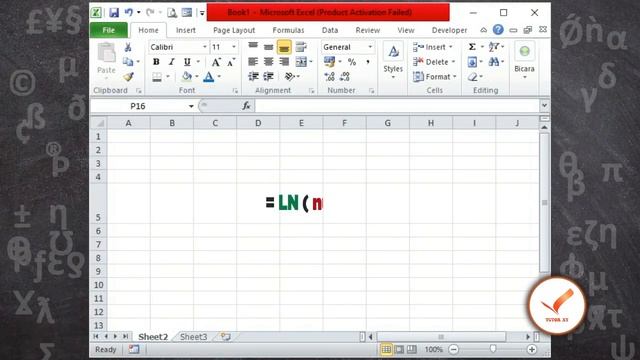Open Delete cells dropdown
This screenshot has height=360, width=640.
point(434,62)
